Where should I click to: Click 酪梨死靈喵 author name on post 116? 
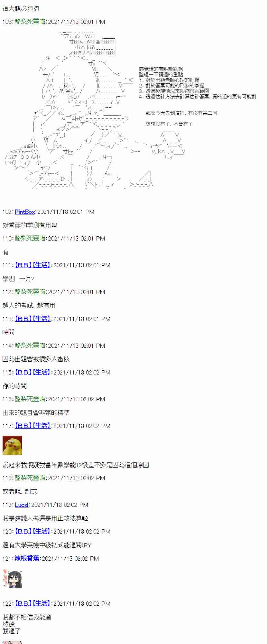[x=30, y=399]
